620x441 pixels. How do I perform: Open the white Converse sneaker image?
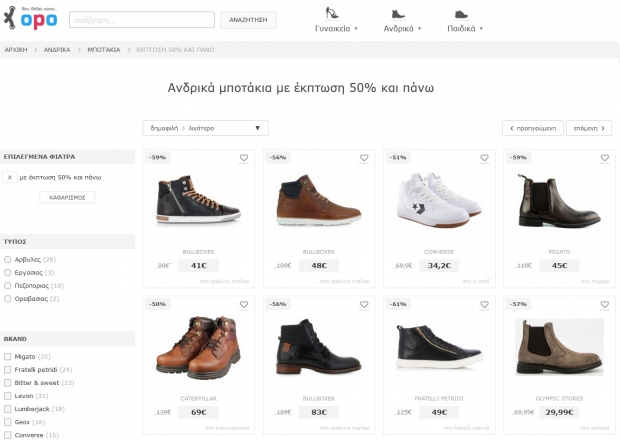coord(439,200)
